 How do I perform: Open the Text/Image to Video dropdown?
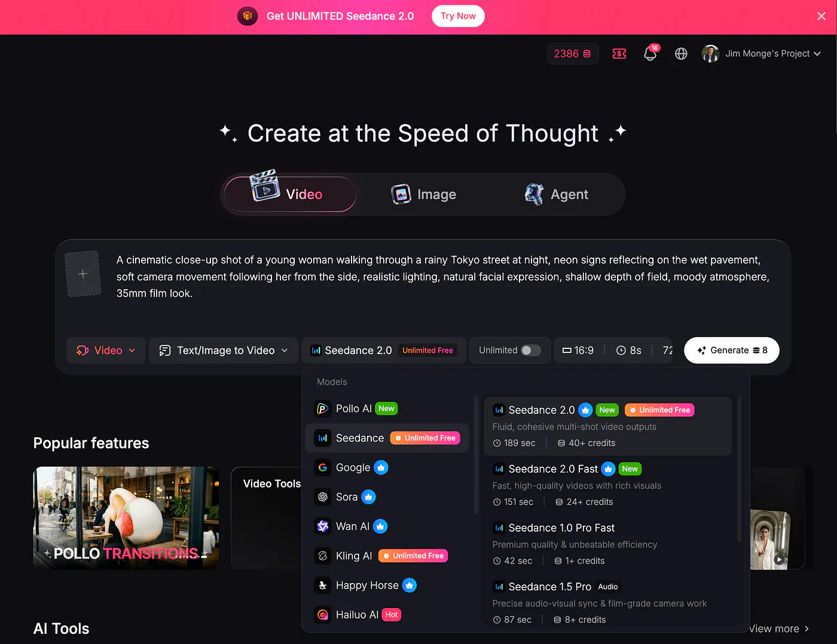(x=224, y=351)
